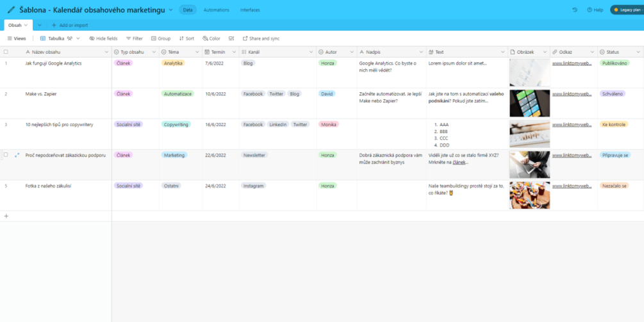Switch to the Interfaces tab
The width and height of the screenshot is (644, 322).
(250, 10)
